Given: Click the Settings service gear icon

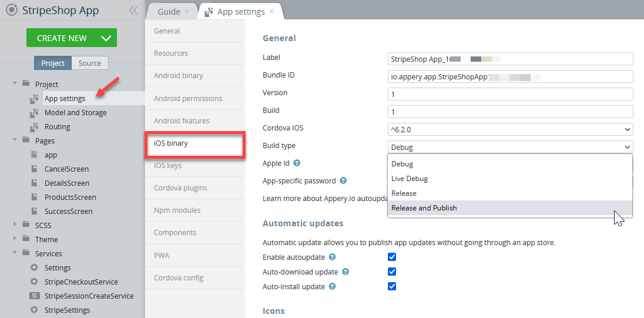Looking at the screenshot, I should (x=35, y=267).
